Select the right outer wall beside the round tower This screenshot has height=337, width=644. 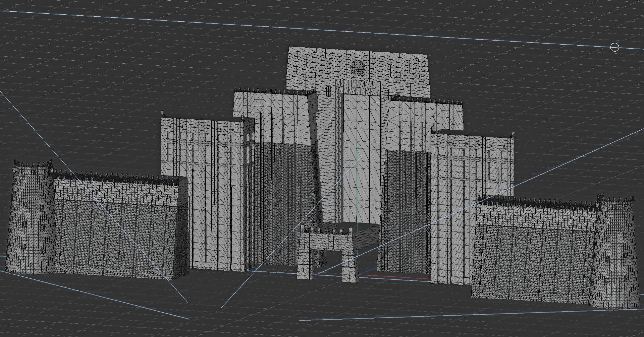[533, 255]
